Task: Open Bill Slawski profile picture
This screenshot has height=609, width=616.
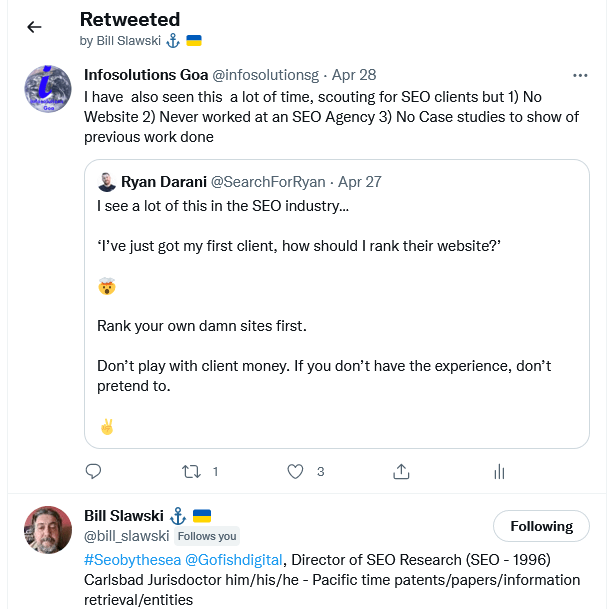Action: click(x=48, y=530)
